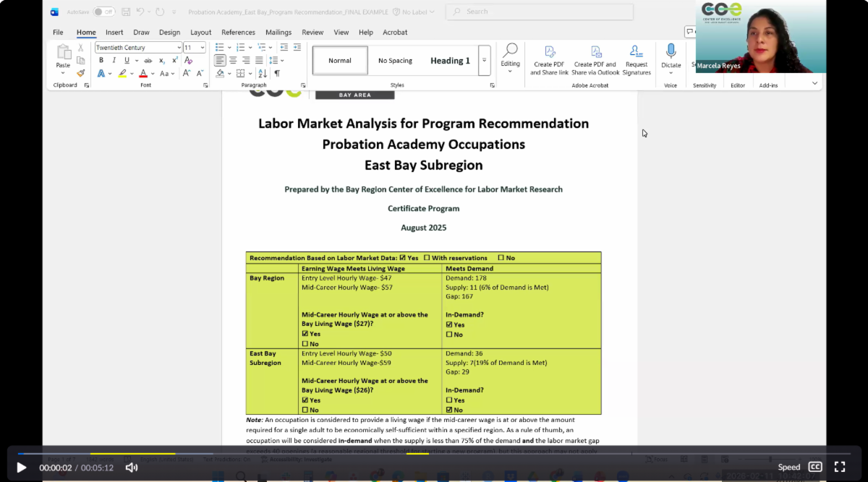Click the Redo icon in title bar
This screenshot has width=868, height=482.
(x=160, y=12)
